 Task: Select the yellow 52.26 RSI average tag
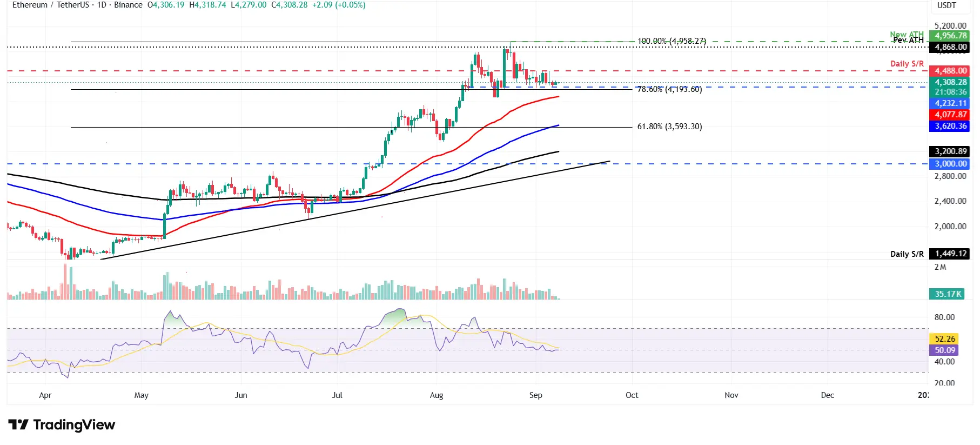[x=944, y=339]
